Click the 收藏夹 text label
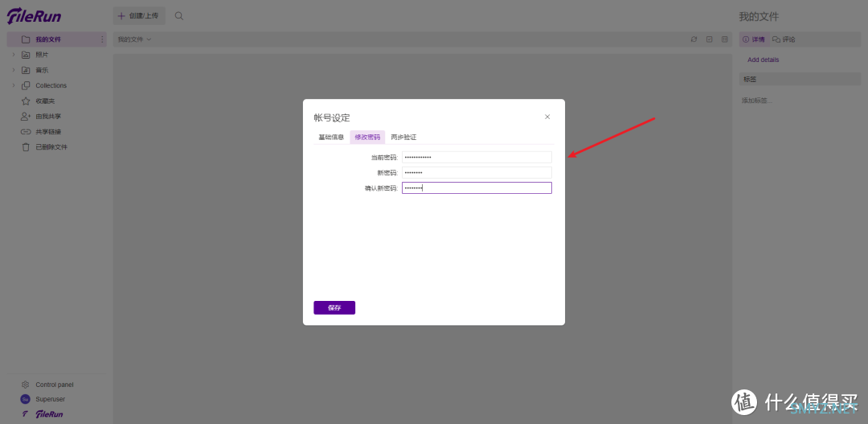The height and width of the screenshot is (424, 868). tap(45, 101)
